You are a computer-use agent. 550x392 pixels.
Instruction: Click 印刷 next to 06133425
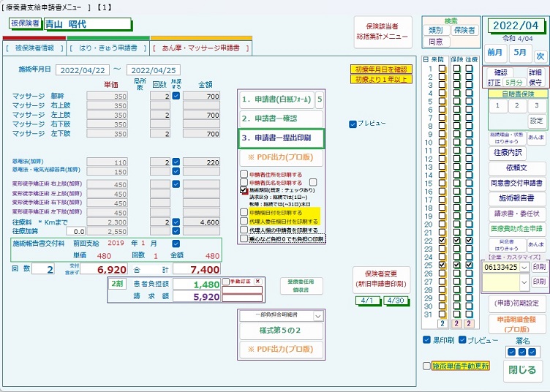(539, 267)
